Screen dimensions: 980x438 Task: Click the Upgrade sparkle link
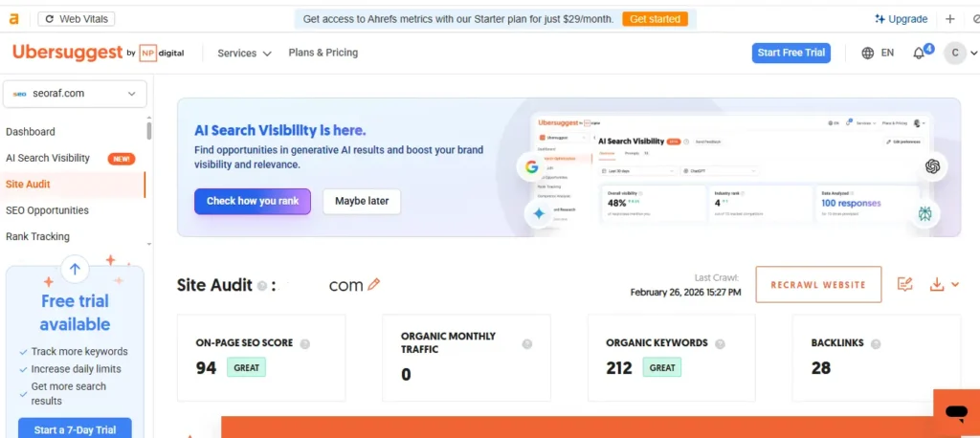click(x=901, y=19)
